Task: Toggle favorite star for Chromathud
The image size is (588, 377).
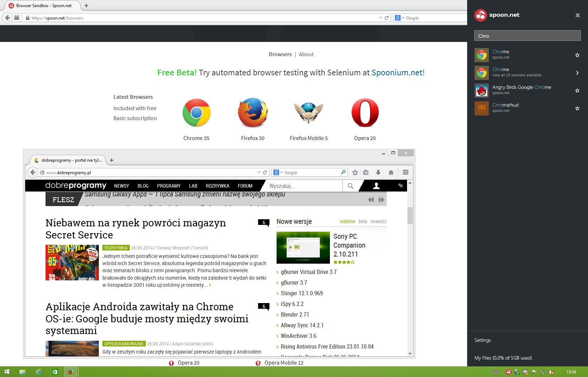Action: (x=577, y=108)
